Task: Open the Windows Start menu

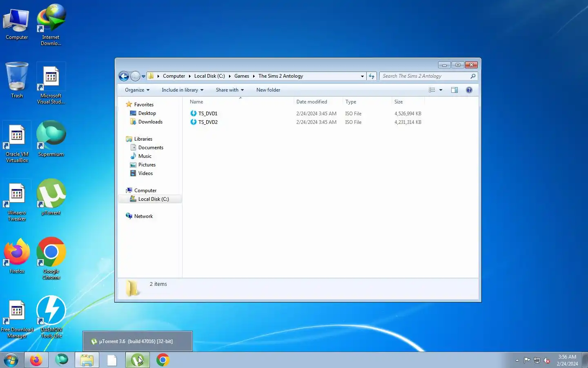Action: point(11,360)
